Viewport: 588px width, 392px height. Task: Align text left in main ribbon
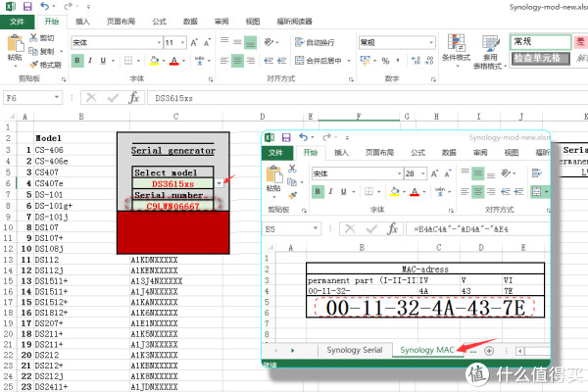pos(224,61)
